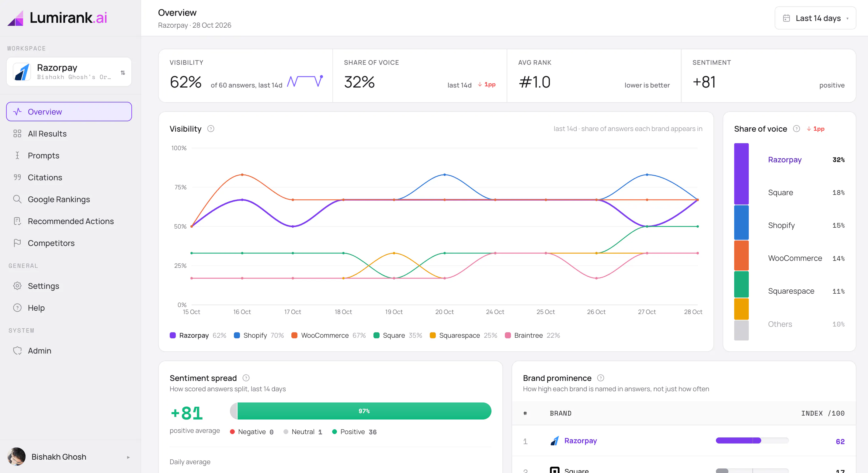The height and width of the screenshot is (473, 868).
Task: Open the All Results page
Action: (69, 133)
